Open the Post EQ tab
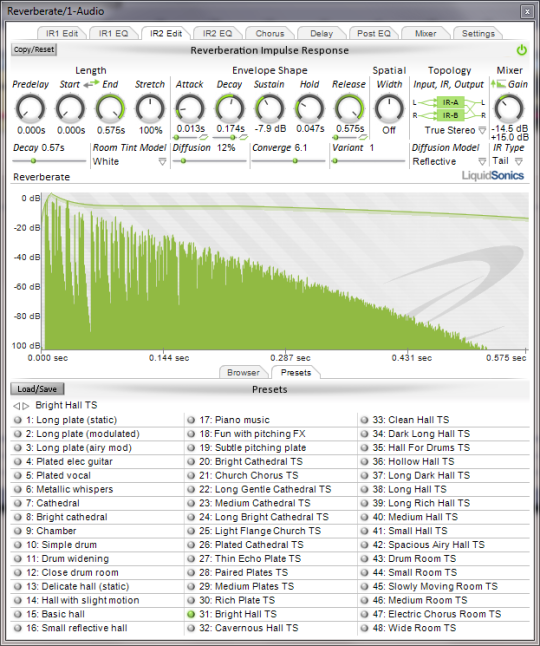This screenshot has height=646, width=540. [x=374, y=33]
